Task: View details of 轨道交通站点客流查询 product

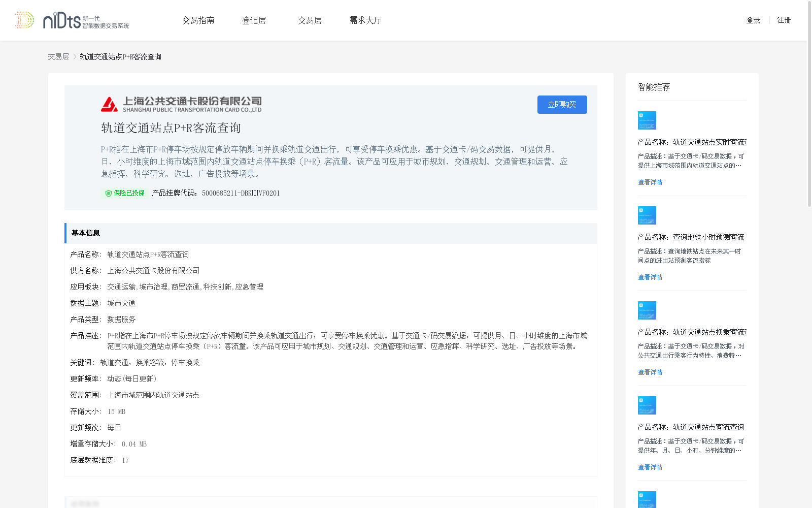Action: point(650,467)
